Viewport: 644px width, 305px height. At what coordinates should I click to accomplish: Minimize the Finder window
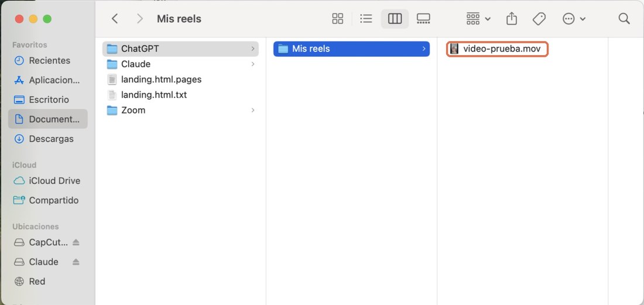[x=33, y=19]
